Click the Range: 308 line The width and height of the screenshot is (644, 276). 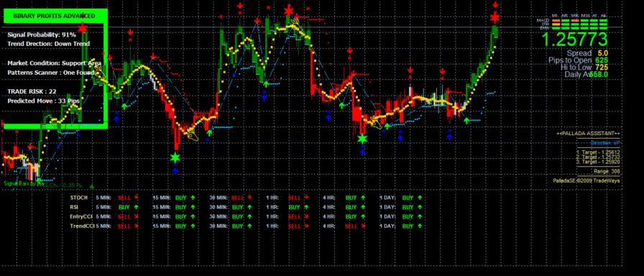click(607, 171)
